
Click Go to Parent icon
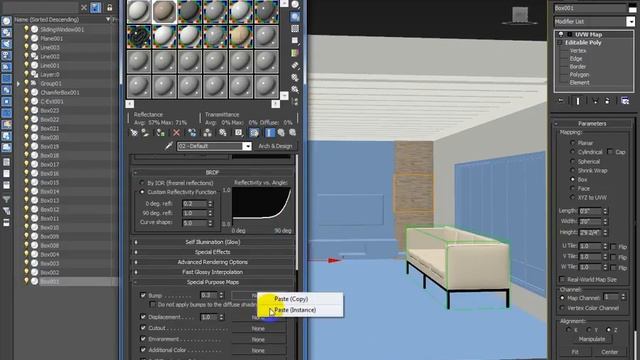pos(281,133)
